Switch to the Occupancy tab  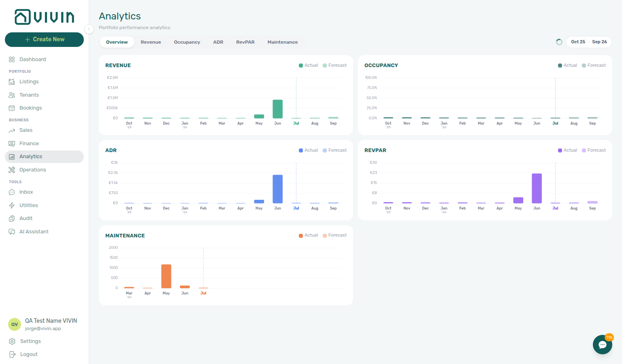coord(187,42)
